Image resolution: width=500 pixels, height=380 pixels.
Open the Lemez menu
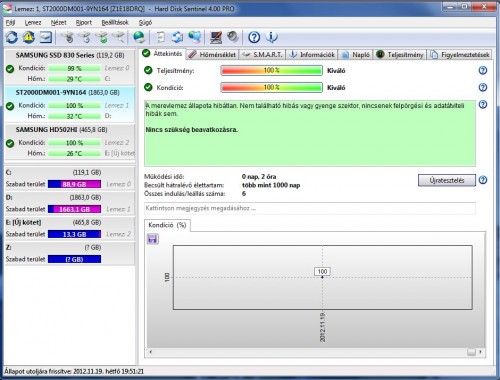[x=33, y=23]
